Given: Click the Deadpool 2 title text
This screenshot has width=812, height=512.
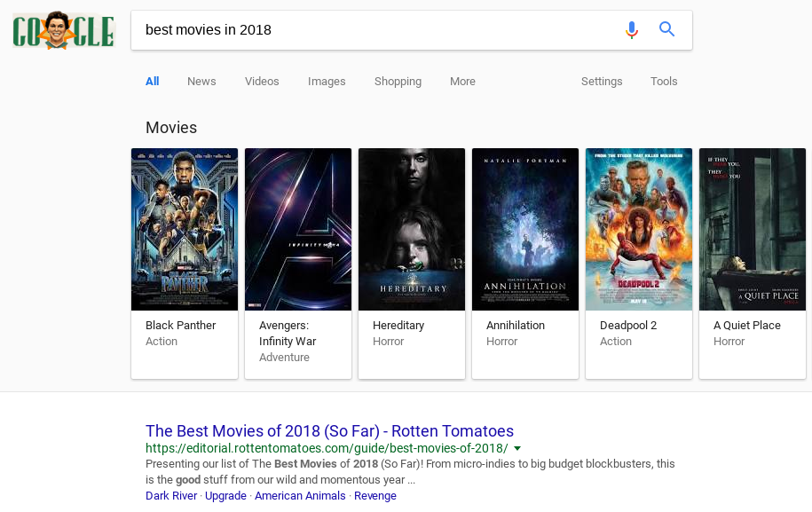Looking at the screenshot, I should tap(628, 326).
